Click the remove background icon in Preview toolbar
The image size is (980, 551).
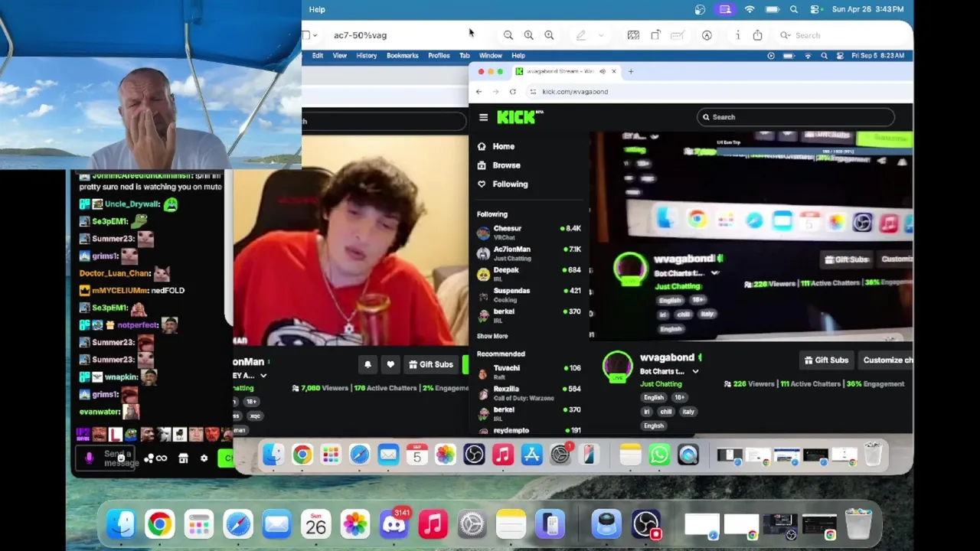(x=633, y=35)
